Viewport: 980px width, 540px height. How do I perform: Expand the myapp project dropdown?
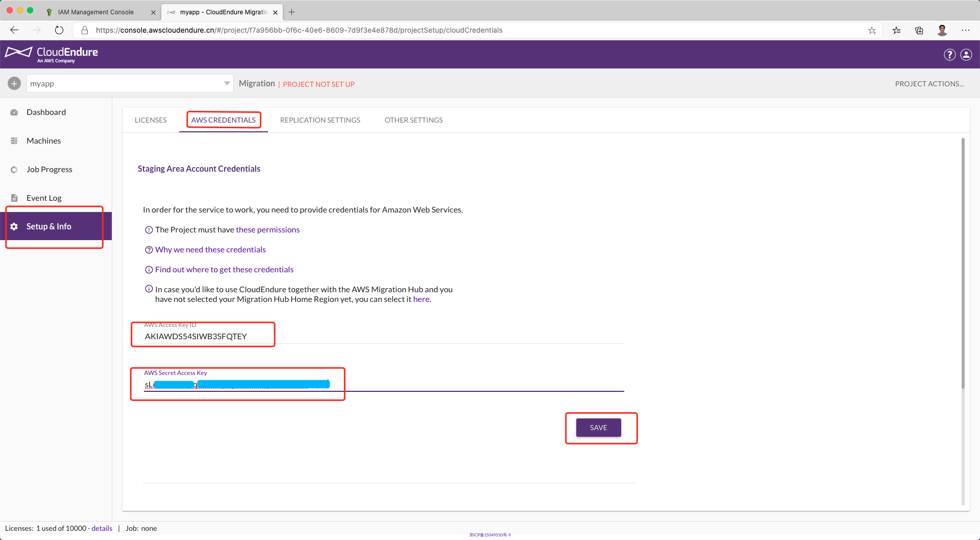(x=227, y=84)
